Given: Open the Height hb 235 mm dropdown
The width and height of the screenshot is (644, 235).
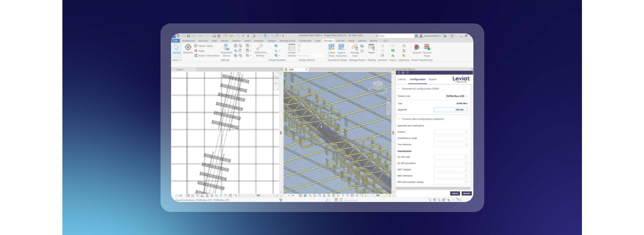Looking at the screenshot, I should point(450,110).
